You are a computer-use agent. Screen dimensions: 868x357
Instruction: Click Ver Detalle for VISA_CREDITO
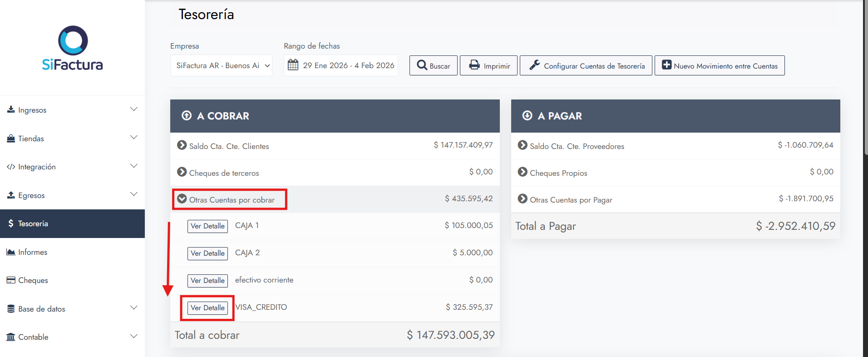pyautogui.click(x=207, y=307)
